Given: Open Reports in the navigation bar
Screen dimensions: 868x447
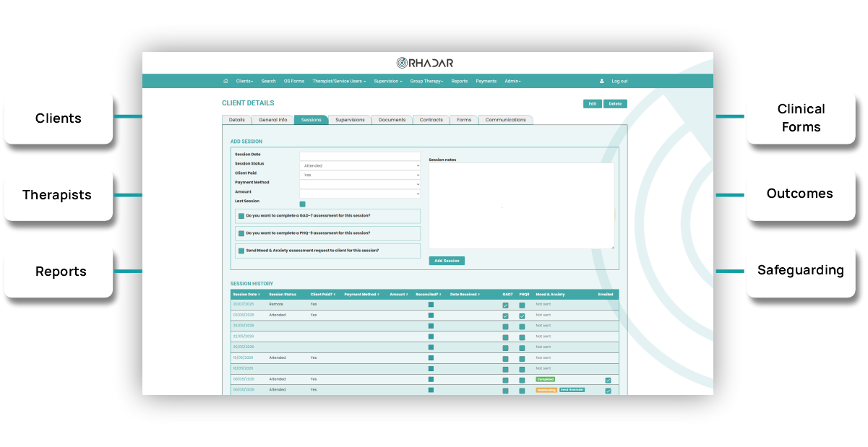Looking at the screenshot, I should point(460,81).
